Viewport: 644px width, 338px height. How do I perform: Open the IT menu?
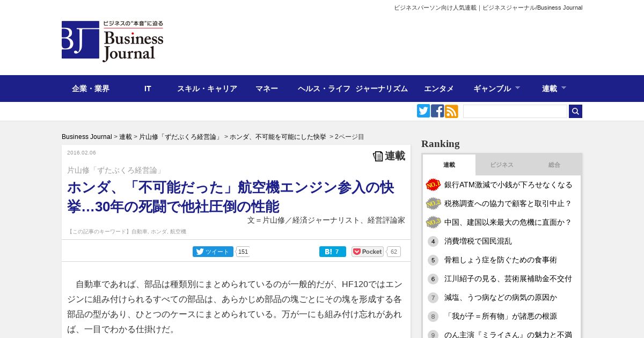point(148,89)
